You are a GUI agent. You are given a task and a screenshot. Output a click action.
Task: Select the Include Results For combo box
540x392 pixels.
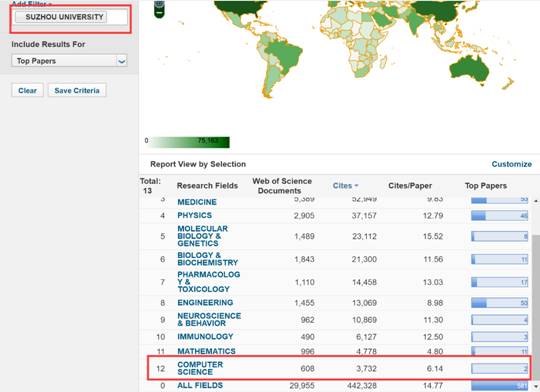point(70,61)
